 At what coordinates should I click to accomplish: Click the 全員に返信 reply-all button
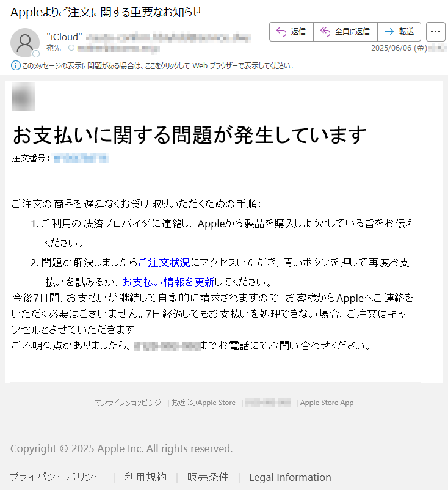point(345,32)
